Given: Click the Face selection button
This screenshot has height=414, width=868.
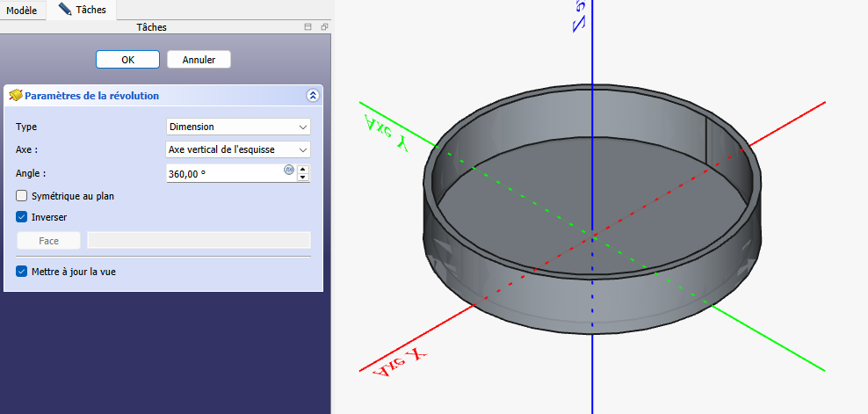Looking at the screenshot, I should pyautogui.click(x=48, y=240).
